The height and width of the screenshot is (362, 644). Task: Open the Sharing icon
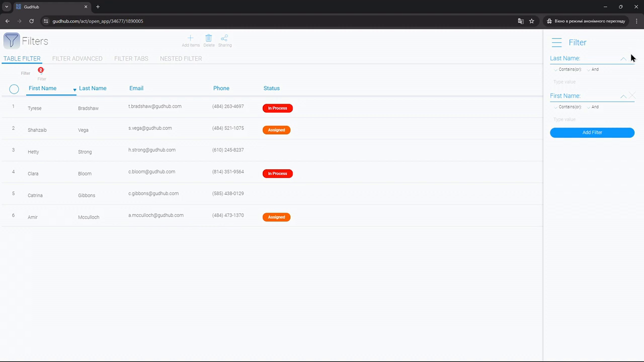click(x=224, y=38)
